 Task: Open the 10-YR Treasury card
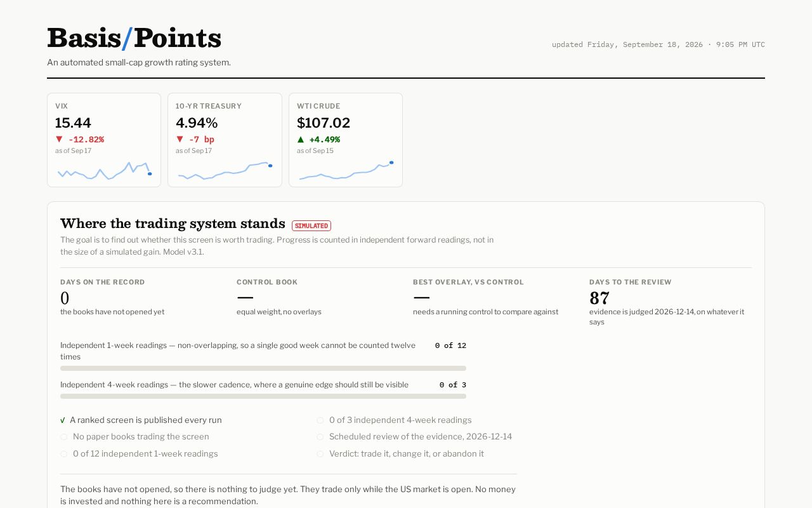click(x=225, y=140)
